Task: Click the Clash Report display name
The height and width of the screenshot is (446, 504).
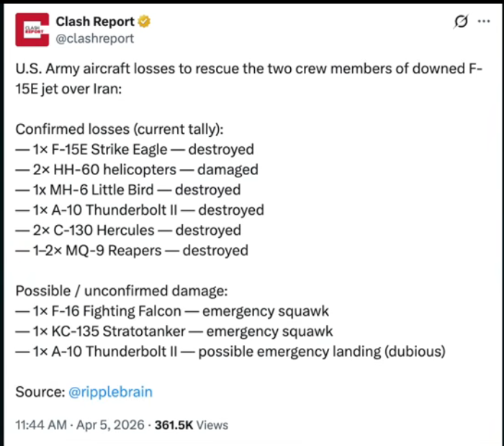Action: (x=95, y=22)
